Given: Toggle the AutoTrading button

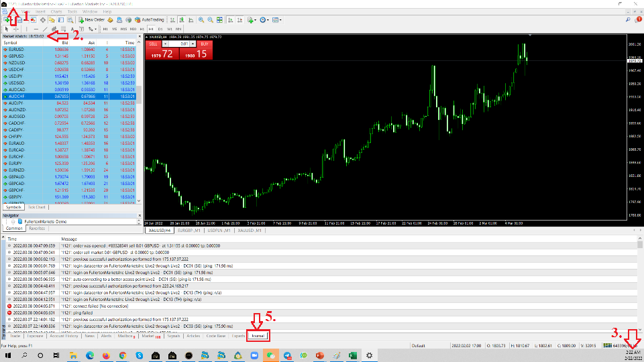Looking at the screenshot, I should (x=150, y=19).
